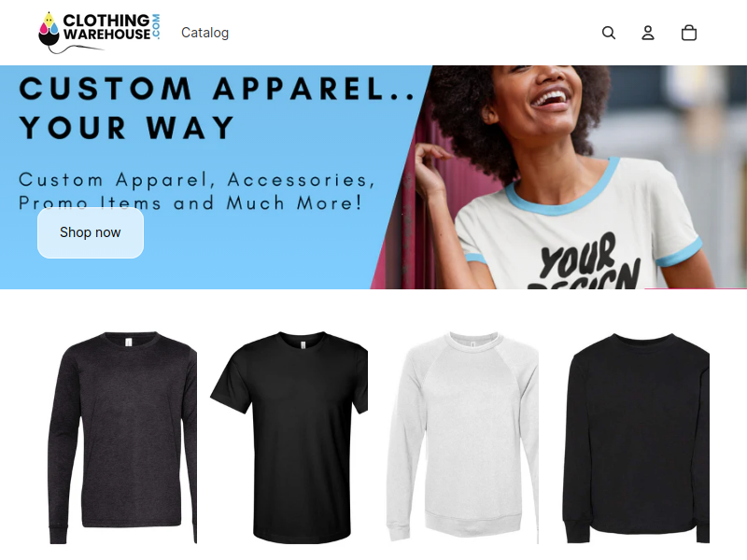Click the Shop now button
The width and height of the screenshot is (747, 560).
coord(91,232)
